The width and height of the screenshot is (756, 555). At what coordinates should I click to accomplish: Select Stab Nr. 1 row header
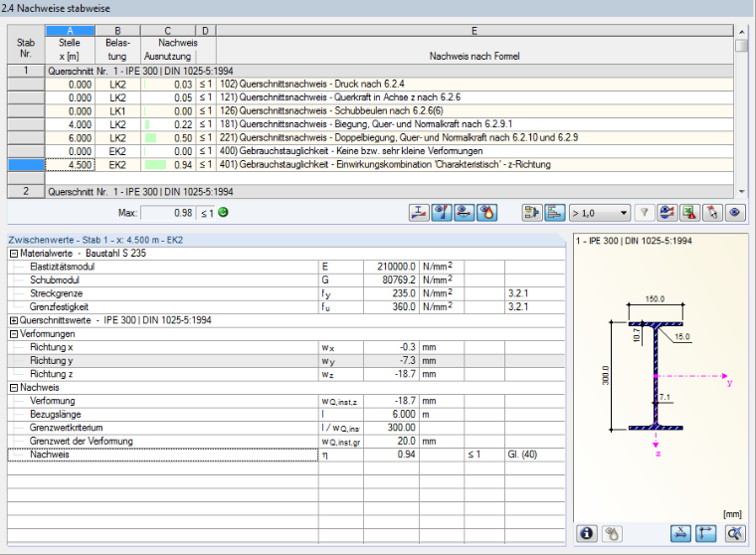point(26,71)
